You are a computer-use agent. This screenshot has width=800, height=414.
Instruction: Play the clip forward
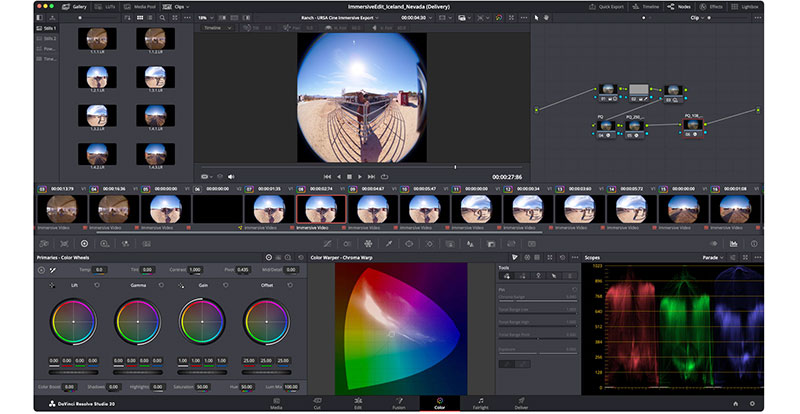[360, 177]
